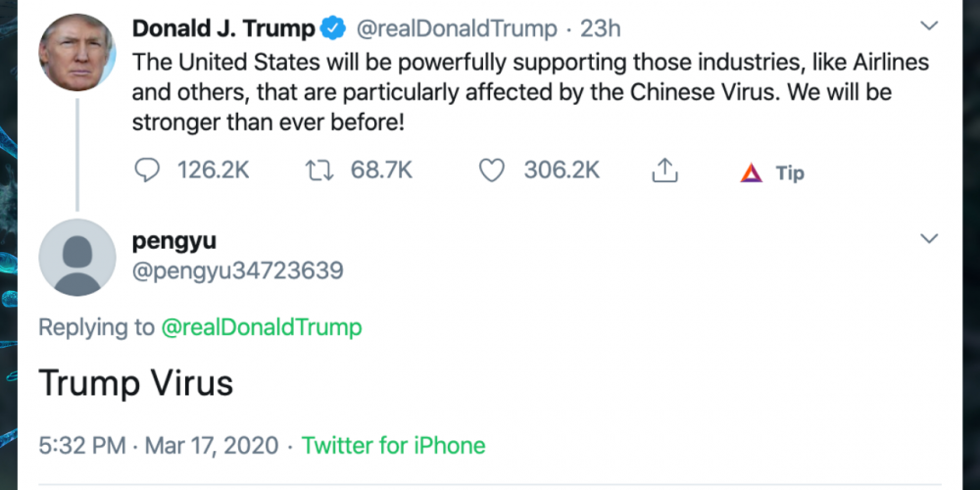Click the Brave triangle tip icon
The width and height of the screenshot is (980, 490).
coord(752,173)
